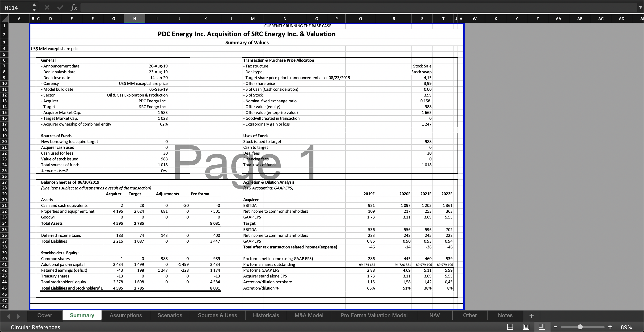Open the Sources & Uses sheet tab

click(x=218, y=315)
